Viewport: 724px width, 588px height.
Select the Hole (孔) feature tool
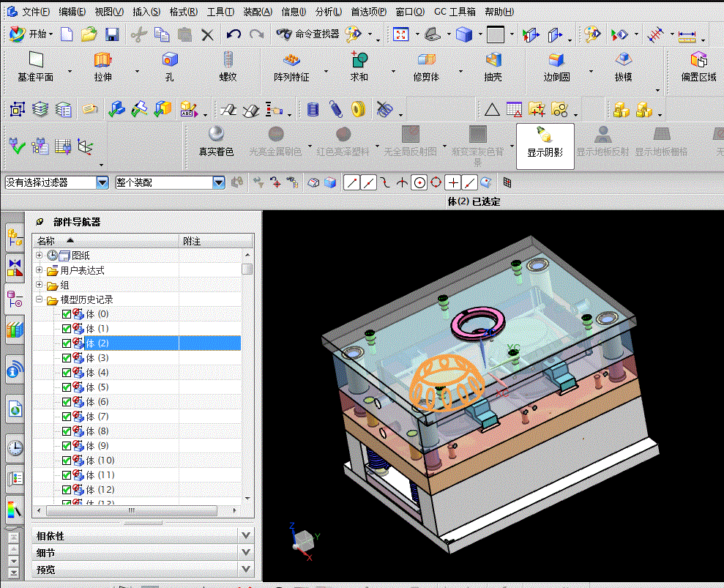coord(170,60)
